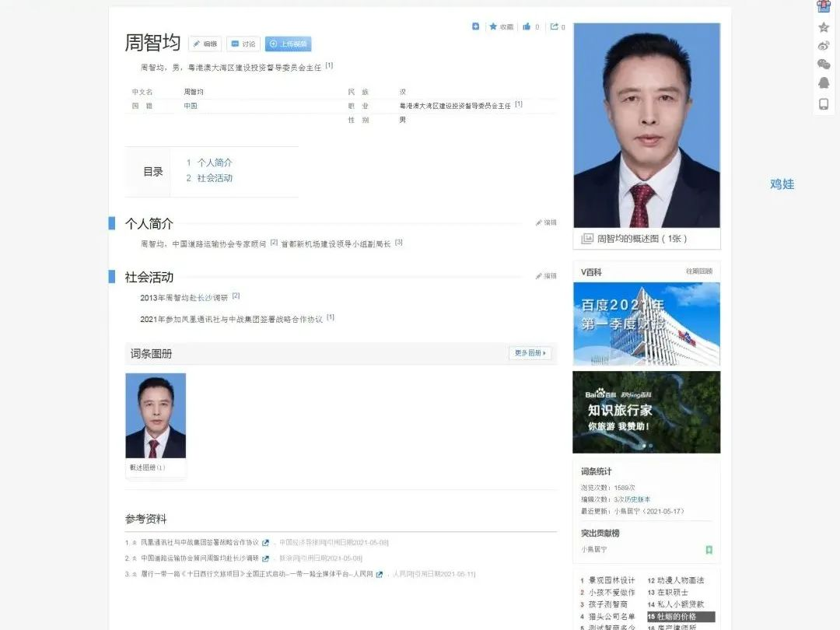Click the 概述图册(1) caption
The width and height of the screenshot is (840, 630).
147,467
